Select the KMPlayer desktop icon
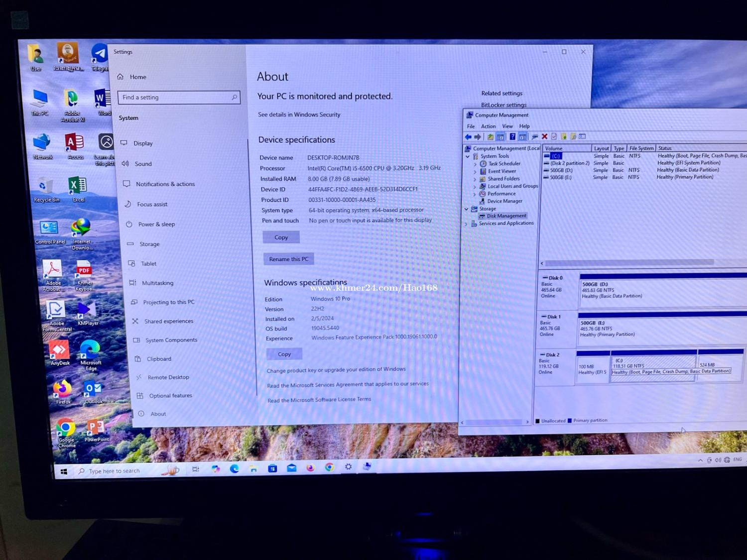 click(87, 313)
